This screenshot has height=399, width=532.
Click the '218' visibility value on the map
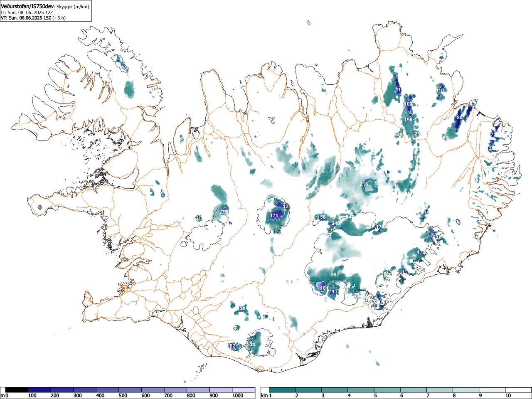(x=364, y=184)
